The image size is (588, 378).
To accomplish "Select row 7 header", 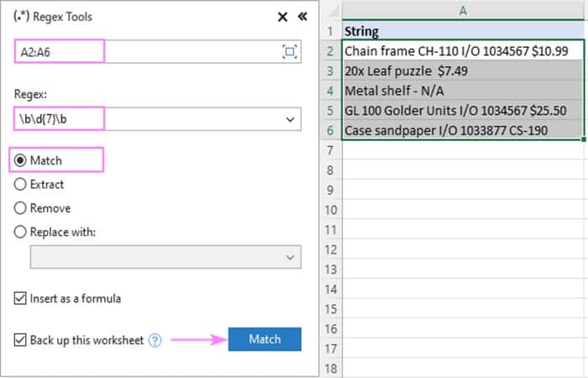I will [x=330, y=150].
